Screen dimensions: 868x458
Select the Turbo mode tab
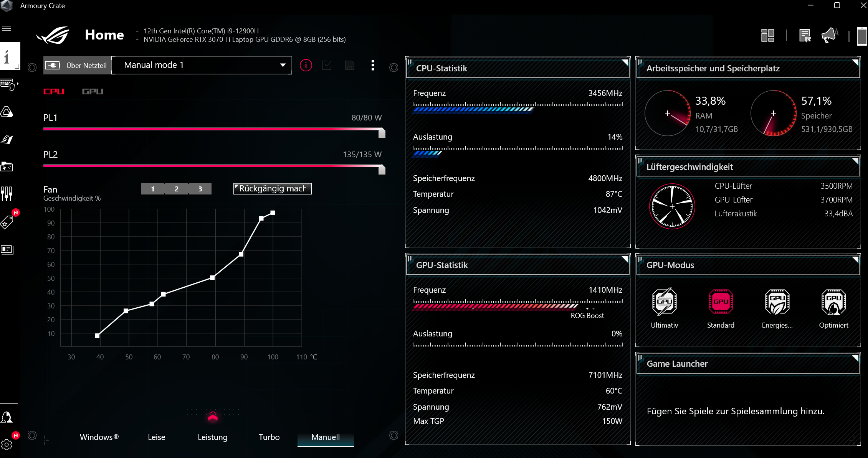(269, 437)
